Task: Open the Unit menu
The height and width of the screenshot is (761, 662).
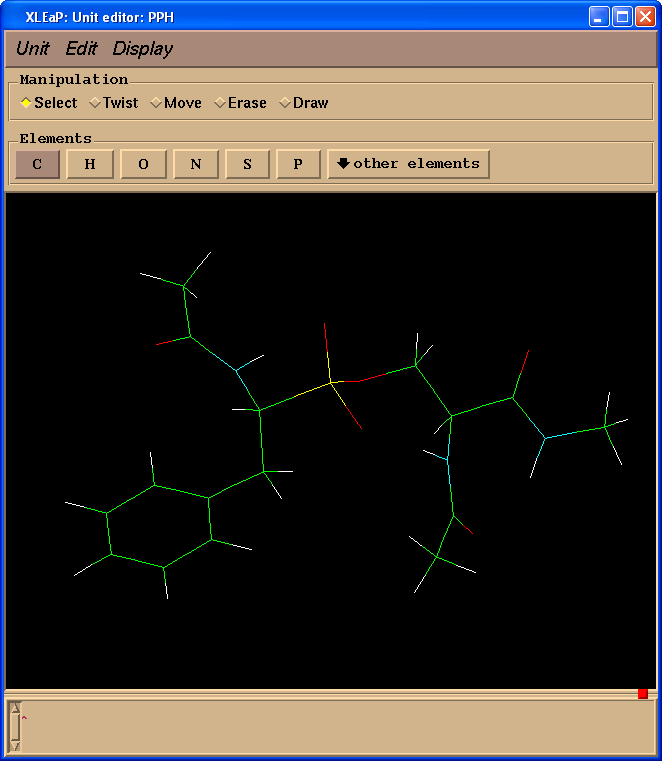Action: click(x=33, y=49)
